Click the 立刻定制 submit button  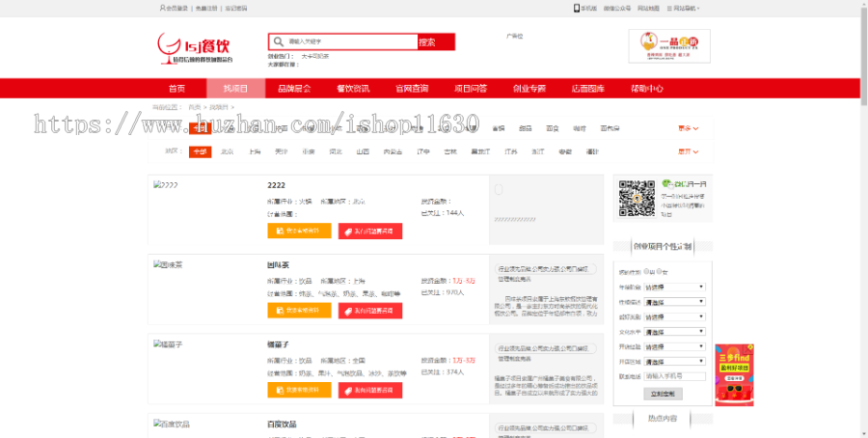click(665, 394)
